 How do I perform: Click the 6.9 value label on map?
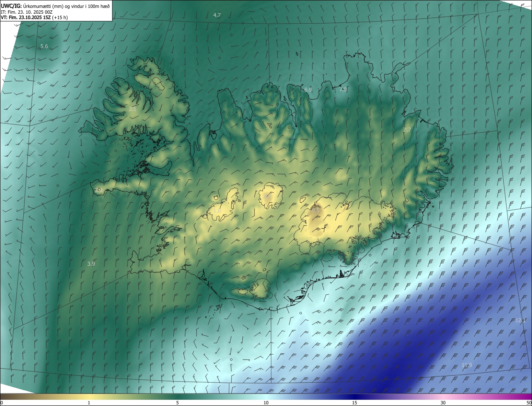click(308, 90)
